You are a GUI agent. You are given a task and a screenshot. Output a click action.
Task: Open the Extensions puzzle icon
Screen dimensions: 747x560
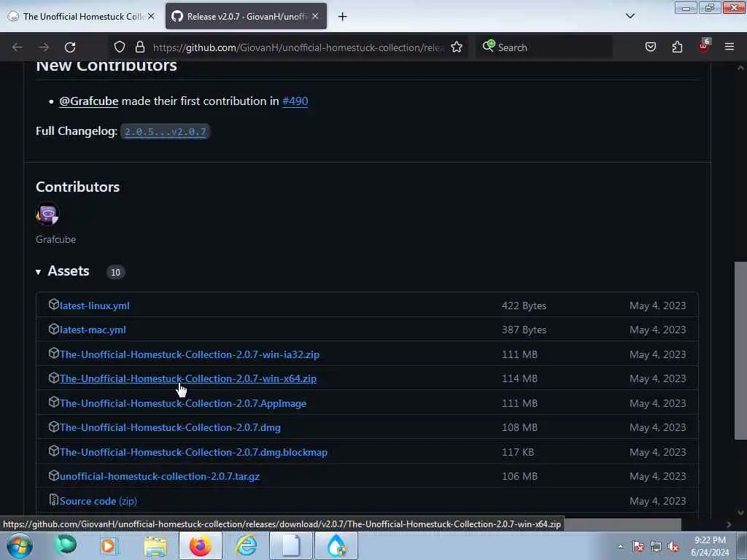point(677,47)
